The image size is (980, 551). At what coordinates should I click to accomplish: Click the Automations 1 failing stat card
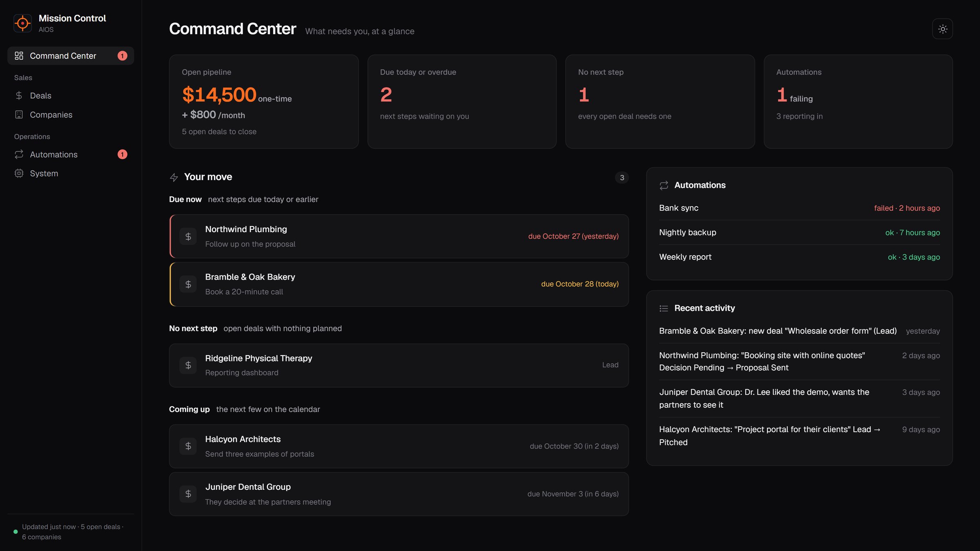coord(858,102)
